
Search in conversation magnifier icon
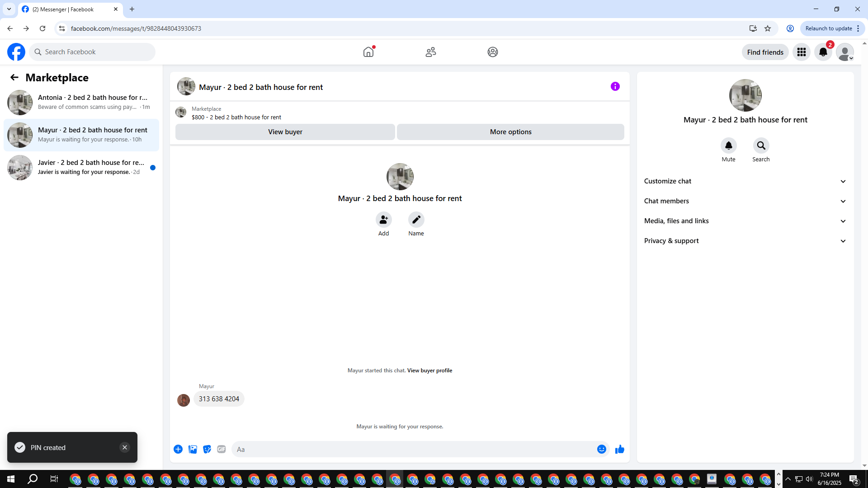point(761,145)
